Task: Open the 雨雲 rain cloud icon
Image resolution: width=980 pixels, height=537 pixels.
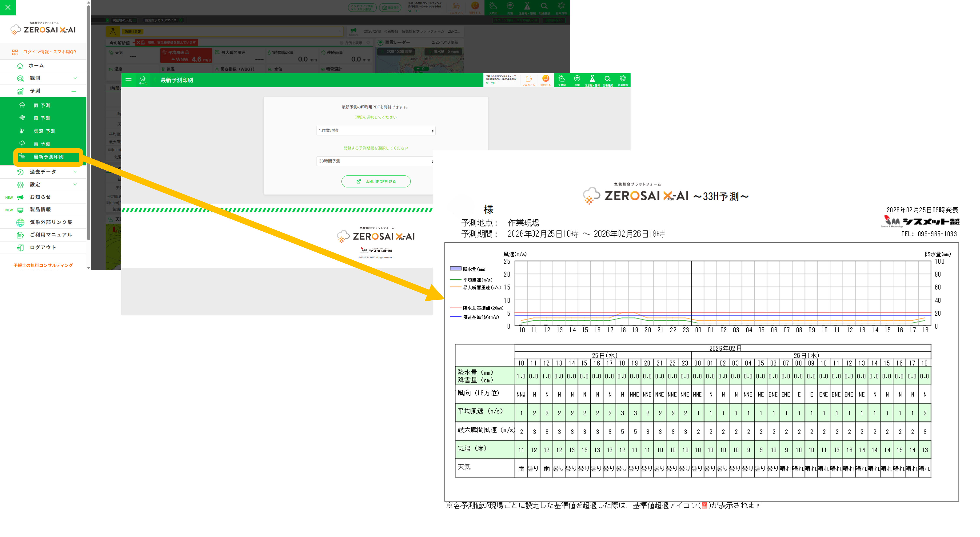Action: point(577,80)
